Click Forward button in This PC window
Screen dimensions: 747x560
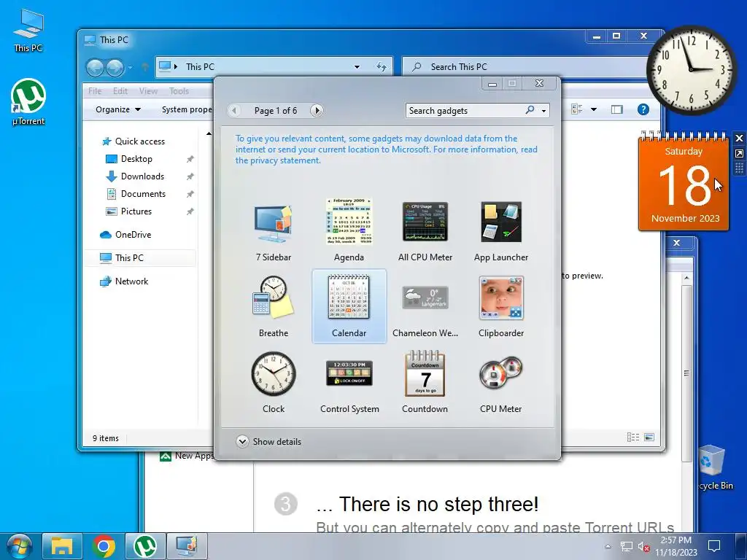tap(115, 68)
